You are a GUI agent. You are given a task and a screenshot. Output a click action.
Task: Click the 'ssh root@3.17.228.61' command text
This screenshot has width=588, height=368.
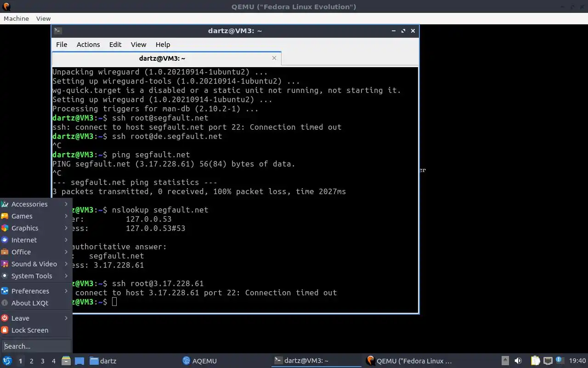pos(158,283)
